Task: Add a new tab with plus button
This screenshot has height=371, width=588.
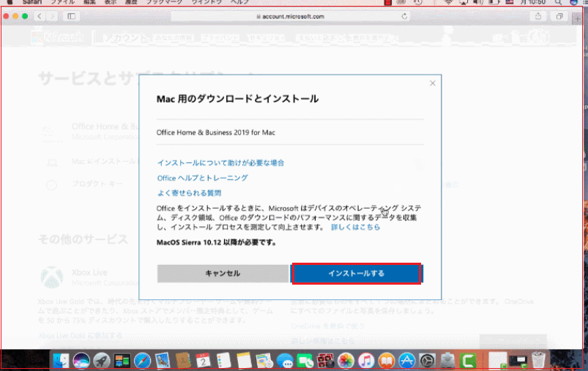Action: 578,18
